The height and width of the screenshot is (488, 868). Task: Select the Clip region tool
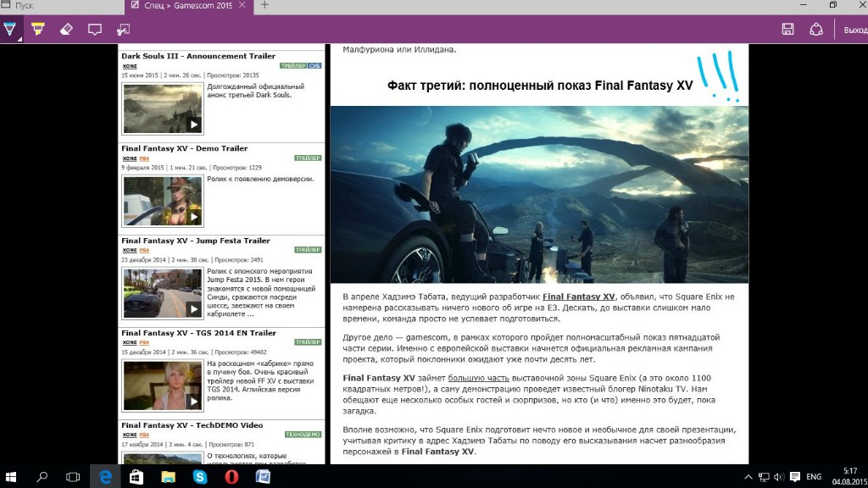pos(124,29)
